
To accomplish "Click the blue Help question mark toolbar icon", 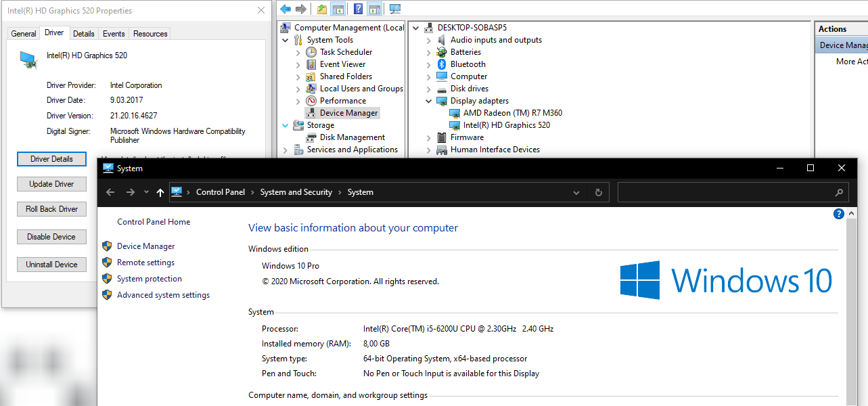I will point(359,9).
